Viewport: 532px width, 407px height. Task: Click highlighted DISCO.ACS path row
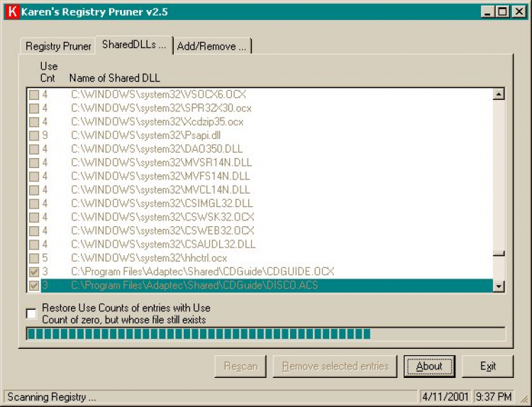267,286
